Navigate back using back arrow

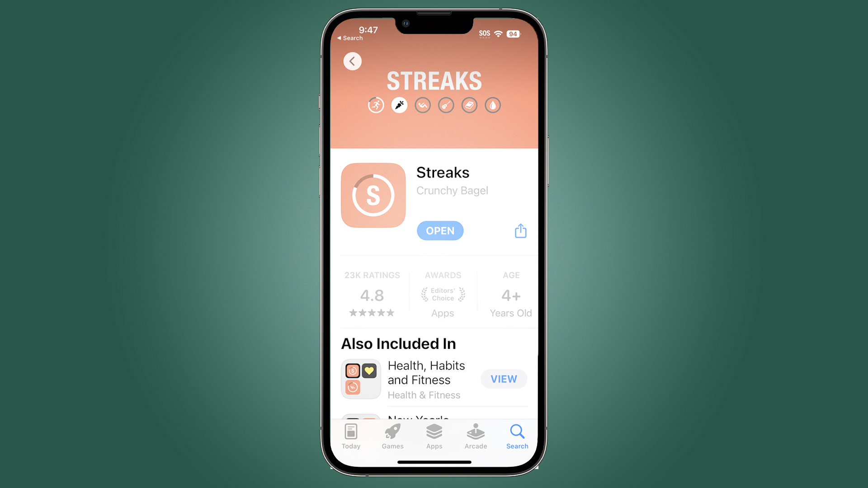pyautogui.click(x=352, y=61)
